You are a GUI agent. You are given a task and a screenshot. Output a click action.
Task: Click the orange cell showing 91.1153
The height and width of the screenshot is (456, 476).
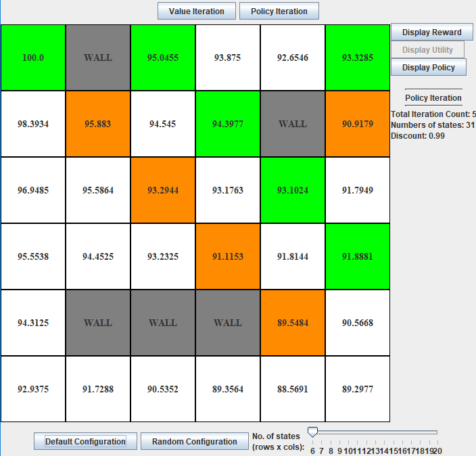[x=228, y=257]
